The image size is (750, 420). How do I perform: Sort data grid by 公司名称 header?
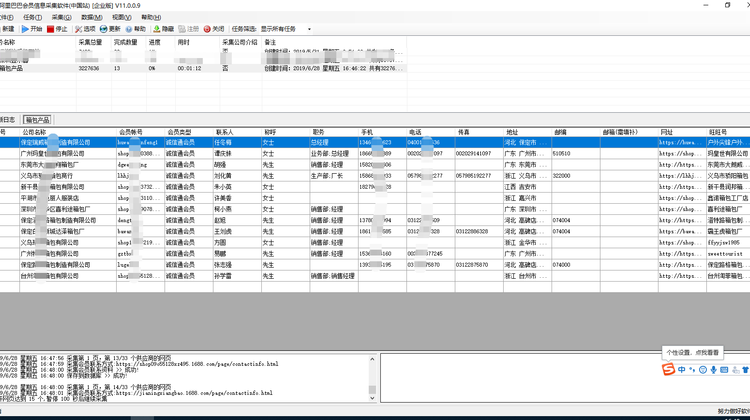(68, 132)
